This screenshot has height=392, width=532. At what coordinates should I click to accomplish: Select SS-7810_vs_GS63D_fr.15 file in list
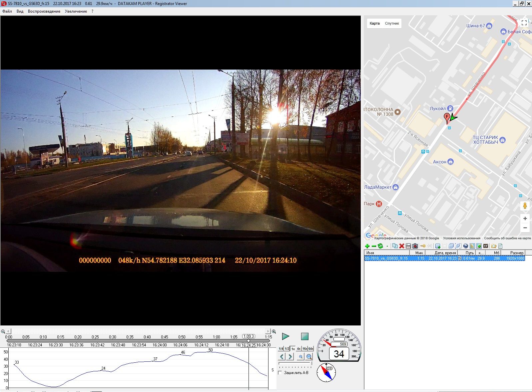point(386,258)
